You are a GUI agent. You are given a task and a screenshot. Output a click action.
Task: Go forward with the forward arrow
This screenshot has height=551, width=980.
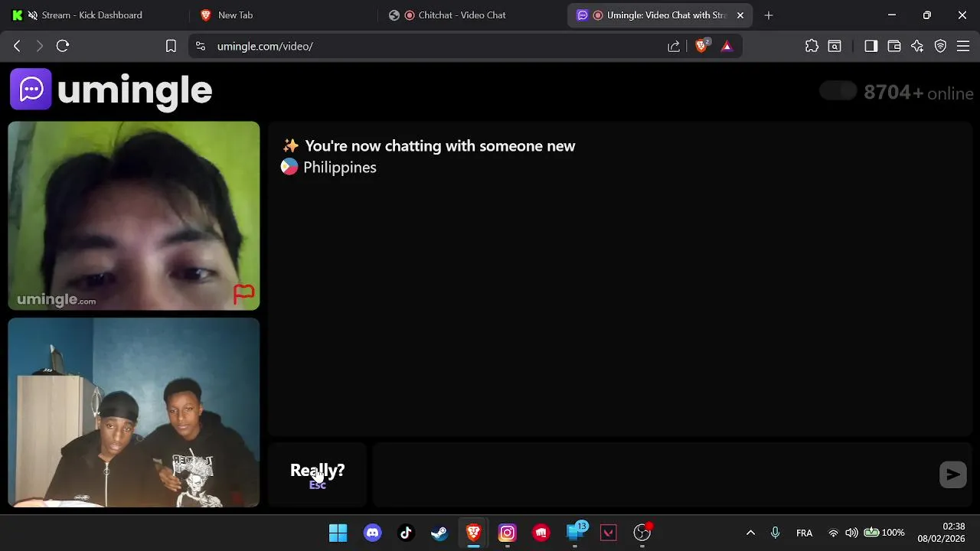[x=40, y=46]
